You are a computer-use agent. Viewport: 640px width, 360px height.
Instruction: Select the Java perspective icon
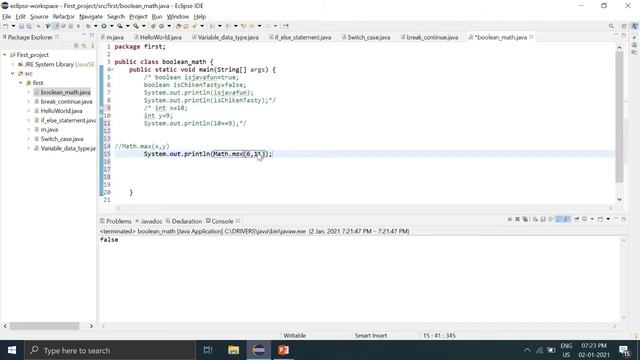pos(635,26)
